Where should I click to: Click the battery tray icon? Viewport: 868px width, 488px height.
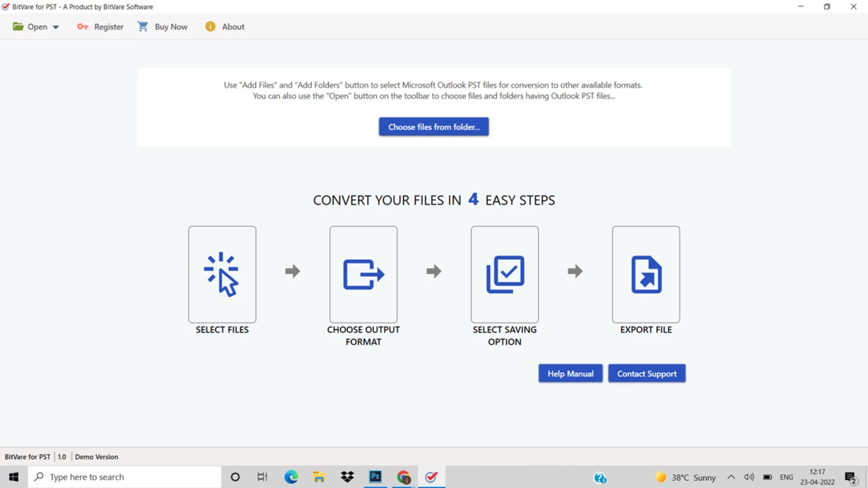pos(767,477)
